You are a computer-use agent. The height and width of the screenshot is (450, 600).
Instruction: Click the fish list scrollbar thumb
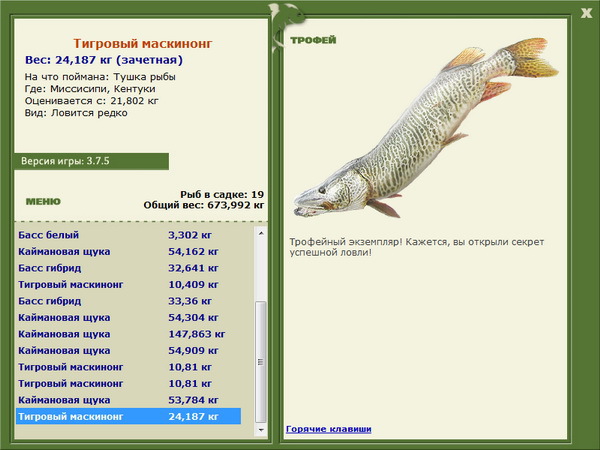coord(261,362)
